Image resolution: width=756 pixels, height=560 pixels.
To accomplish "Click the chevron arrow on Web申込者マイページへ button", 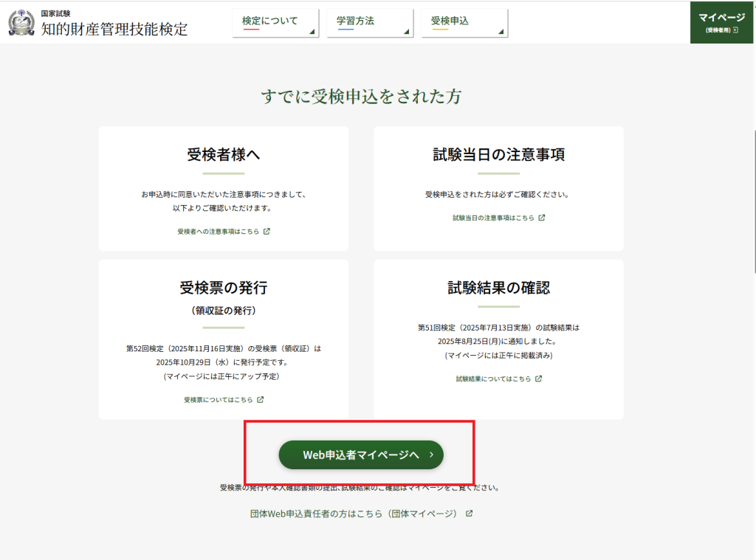I will coord(431,455).
